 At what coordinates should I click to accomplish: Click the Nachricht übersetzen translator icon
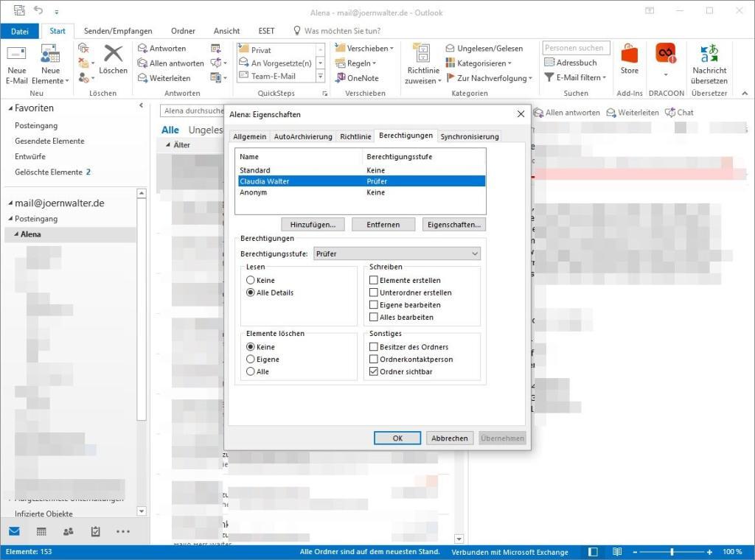709,54
